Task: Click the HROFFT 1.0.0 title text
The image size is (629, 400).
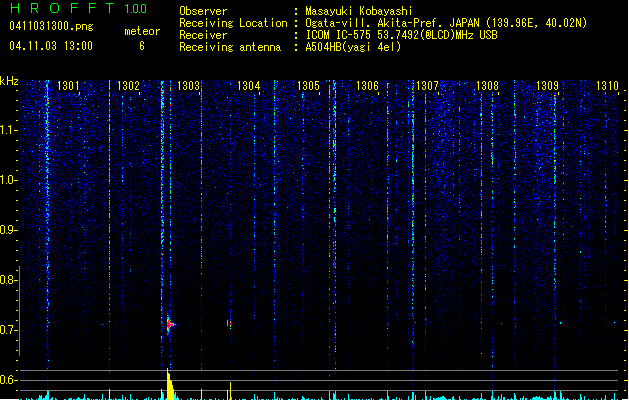Action: [79, 8]
